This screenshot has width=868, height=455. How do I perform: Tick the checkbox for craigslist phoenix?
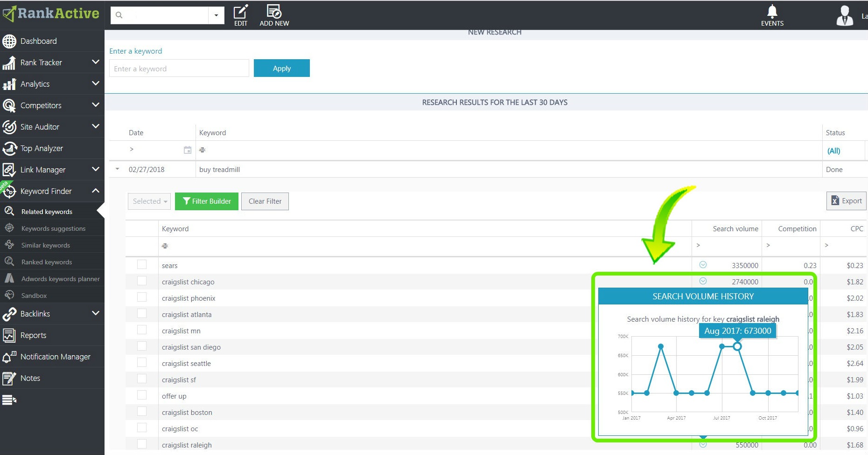click(x=142, y=297)
